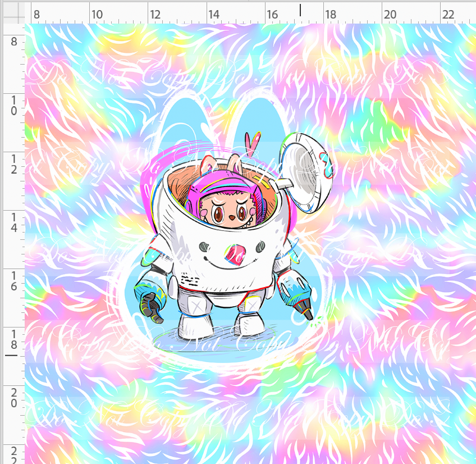Click the pink bunny ear accessory

(x=253, y=146)
